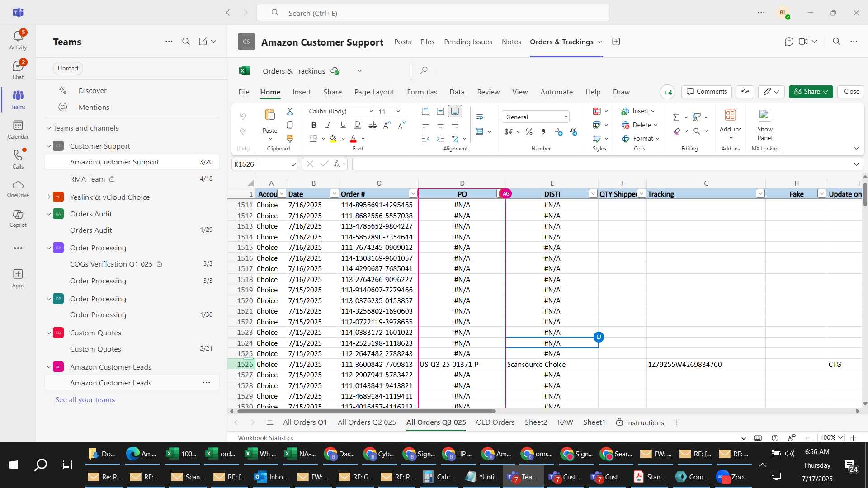Align text right
The image size is (868, 488).
point(455,125)
